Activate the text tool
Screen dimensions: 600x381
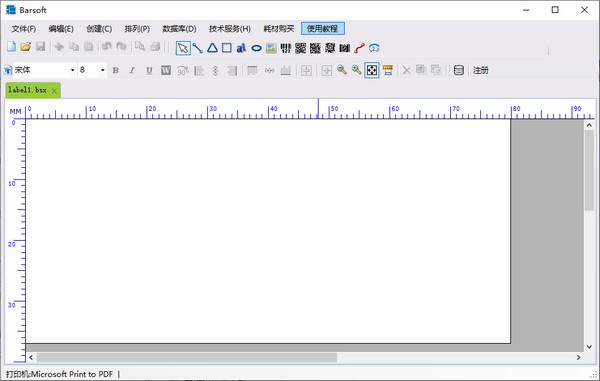click(241, 48)
